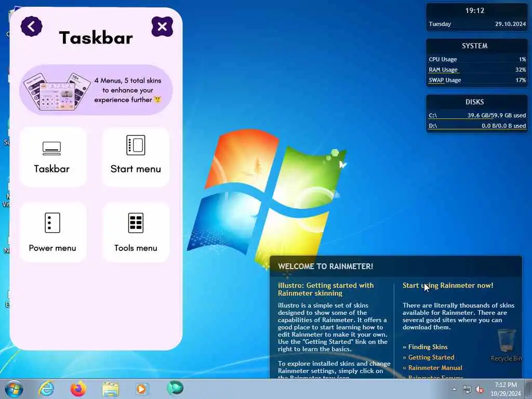This screenshot has height=399, width=532.
Task: Click the D:\ disk usage row
Action: 477,126
